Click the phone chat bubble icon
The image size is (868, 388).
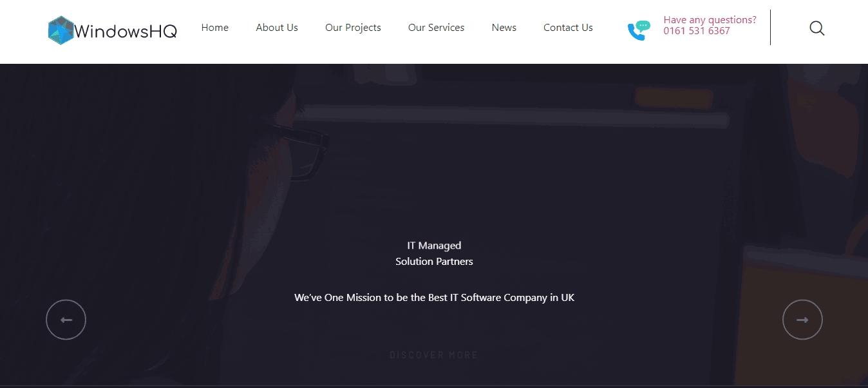pos(639,30)
